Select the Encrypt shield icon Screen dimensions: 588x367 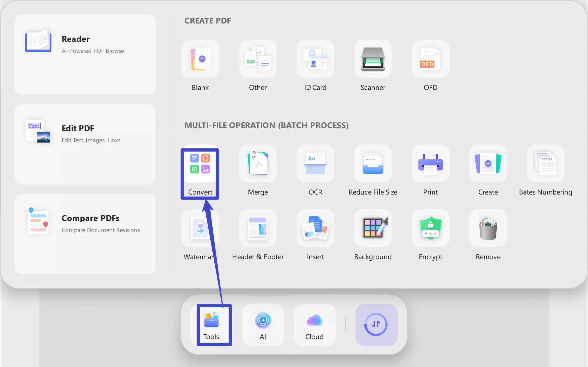pos(430,228)
